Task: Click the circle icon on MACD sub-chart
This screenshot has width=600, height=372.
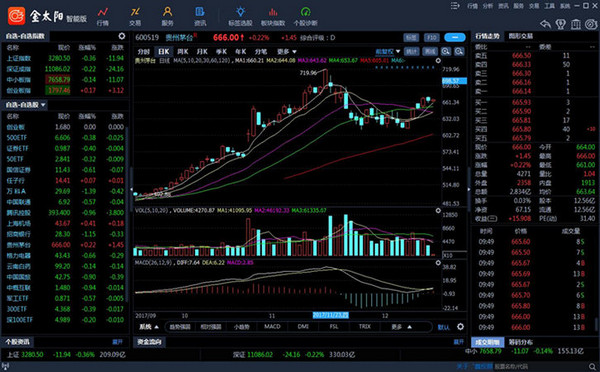Action: [438, 263]
